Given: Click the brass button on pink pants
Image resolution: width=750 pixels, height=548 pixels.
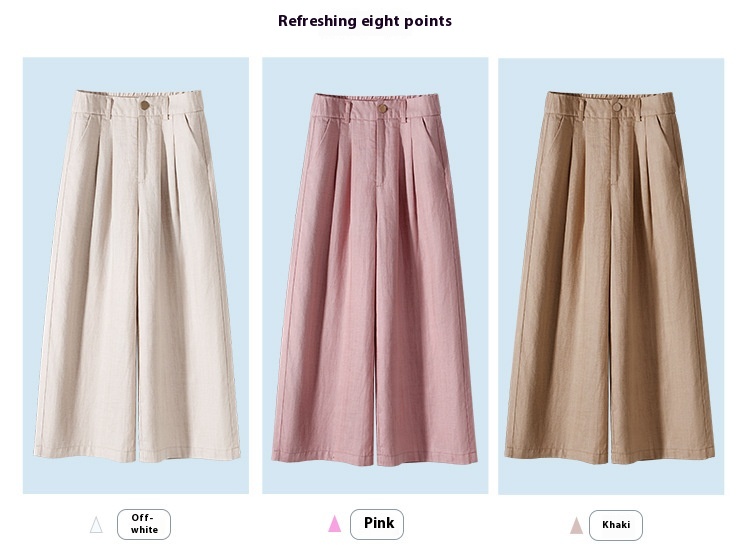Looking at the screenshot, I should point(383,109).
